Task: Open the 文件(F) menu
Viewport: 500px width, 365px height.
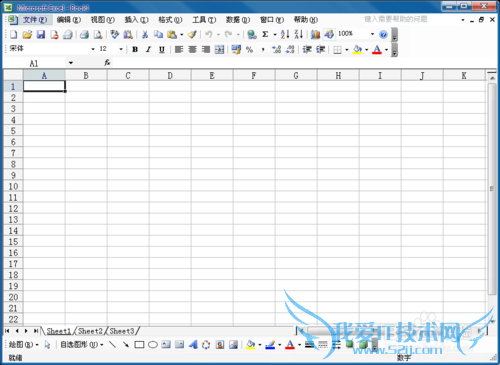Action: pyautogui.click(x=35, y=20)
